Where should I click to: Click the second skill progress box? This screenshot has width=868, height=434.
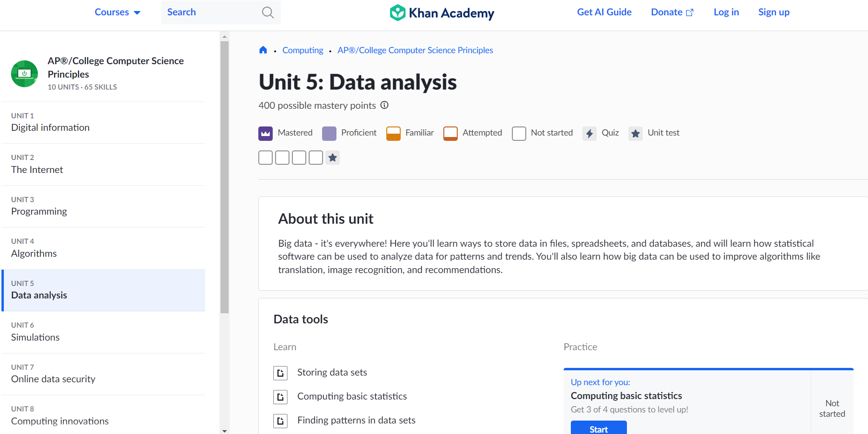282,158
